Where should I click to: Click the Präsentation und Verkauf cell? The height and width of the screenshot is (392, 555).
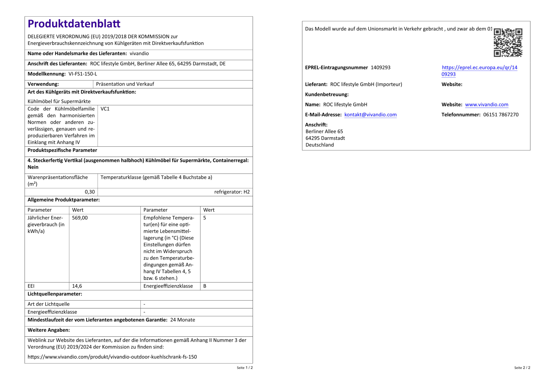point(125,84)
